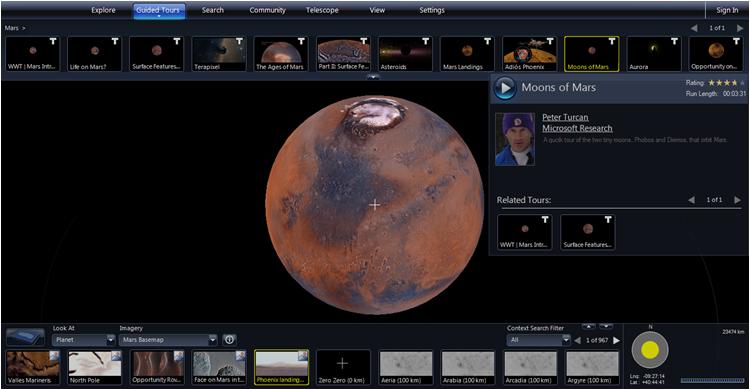750x390 pixels.
Task: Open the Community tab
Action: click(267, 10)
